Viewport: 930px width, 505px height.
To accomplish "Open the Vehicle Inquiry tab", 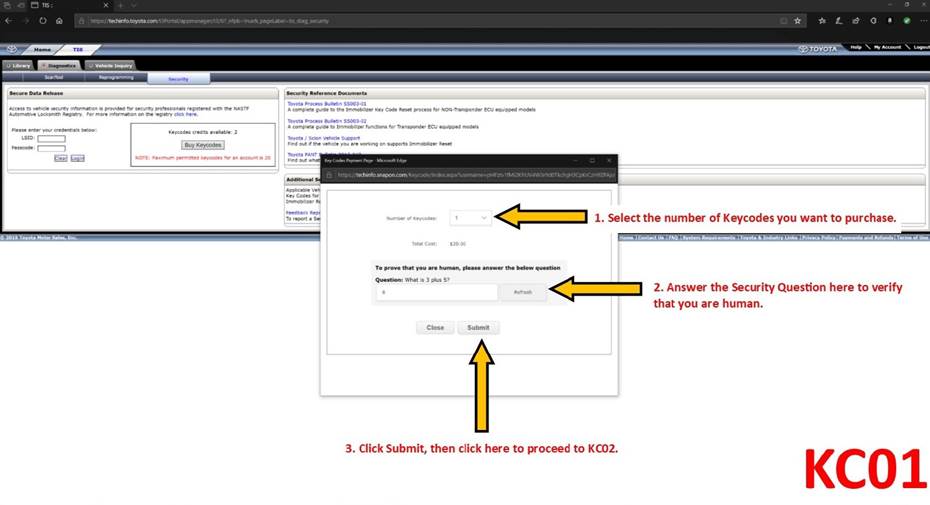I will (x=110, y=65).
